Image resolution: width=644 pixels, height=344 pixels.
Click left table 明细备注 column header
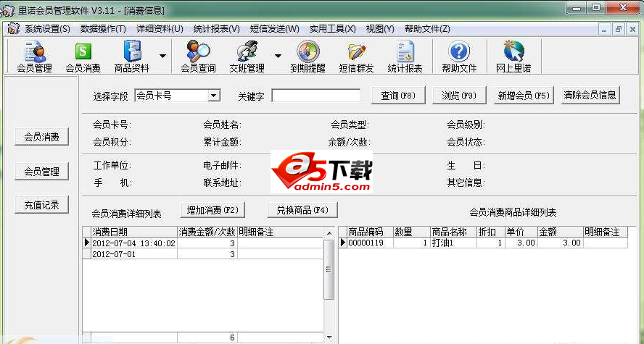pos(281,232)
